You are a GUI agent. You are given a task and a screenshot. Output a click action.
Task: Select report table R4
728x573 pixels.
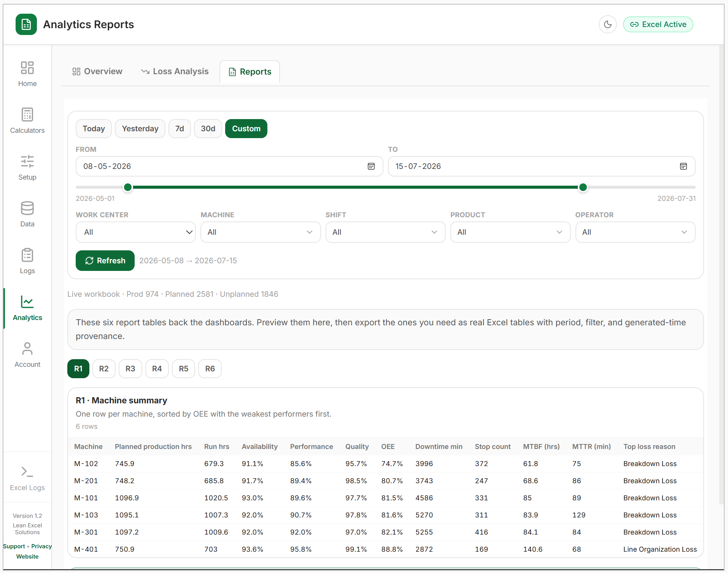tap(157, 369)
